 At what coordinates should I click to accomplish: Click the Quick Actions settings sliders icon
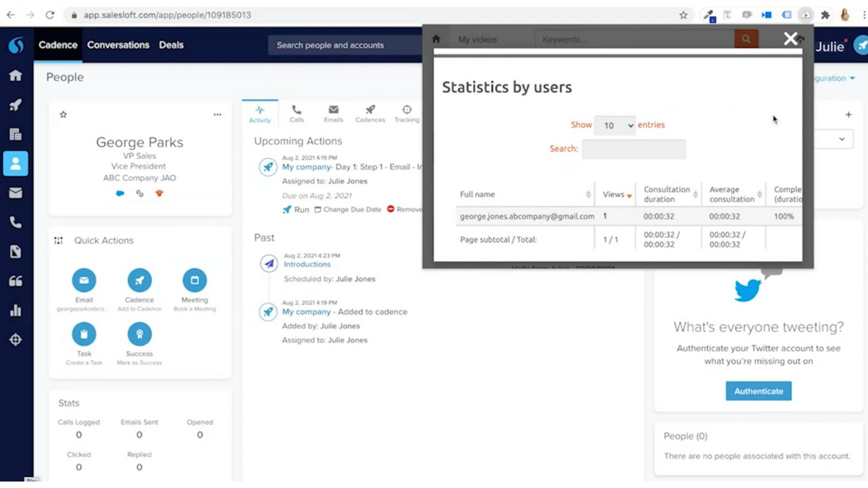pos(59,241)
